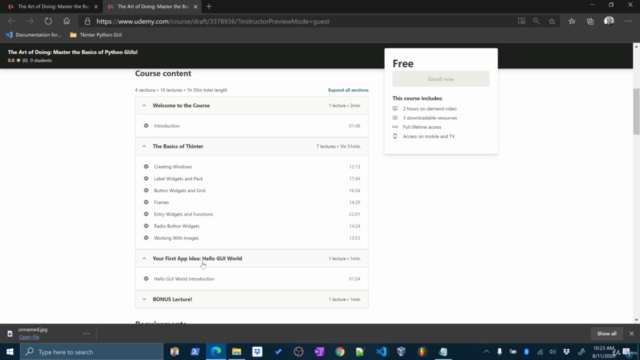This screenshot has height=360, width=640.
Task: Click the course title in the sticky header
Action: pyautogui.click(x=73, y=52)
